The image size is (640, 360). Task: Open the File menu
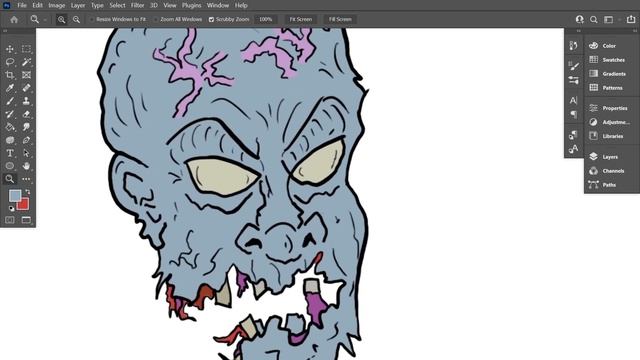(x=22, y=5)
